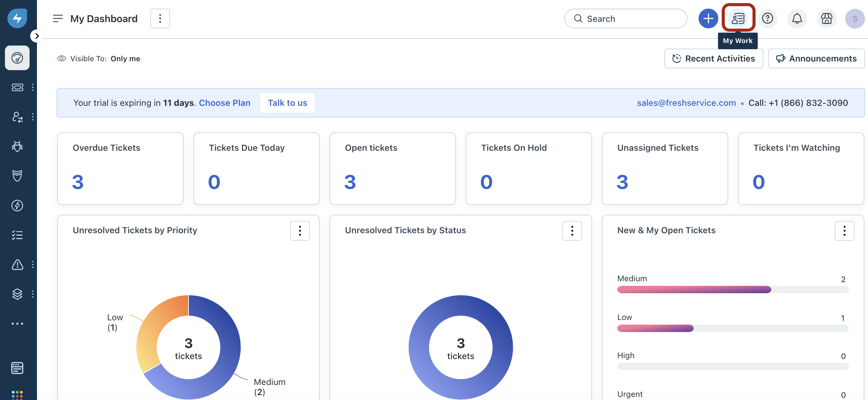
Task: Open Unresolved Tickets by Priority options menu
Action: pyautogui.click(x=300, y=231)
